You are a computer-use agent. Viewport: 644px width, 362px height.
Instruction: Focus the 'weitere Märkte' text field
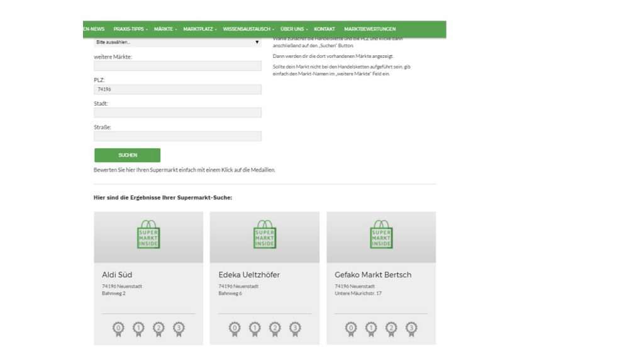click(177, 66)
